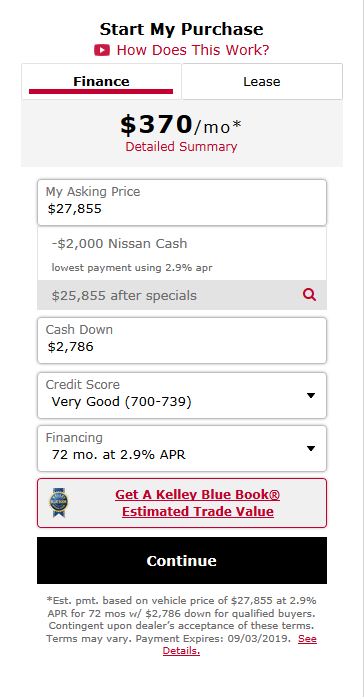This screenshot has height=697, width=364.
Task: Click the Start My Purchase heading
Action: [181, 29]
